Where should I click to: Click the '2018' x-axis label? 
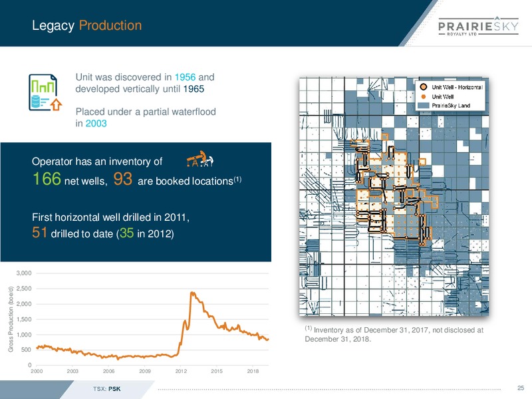(x=253, y=371)
